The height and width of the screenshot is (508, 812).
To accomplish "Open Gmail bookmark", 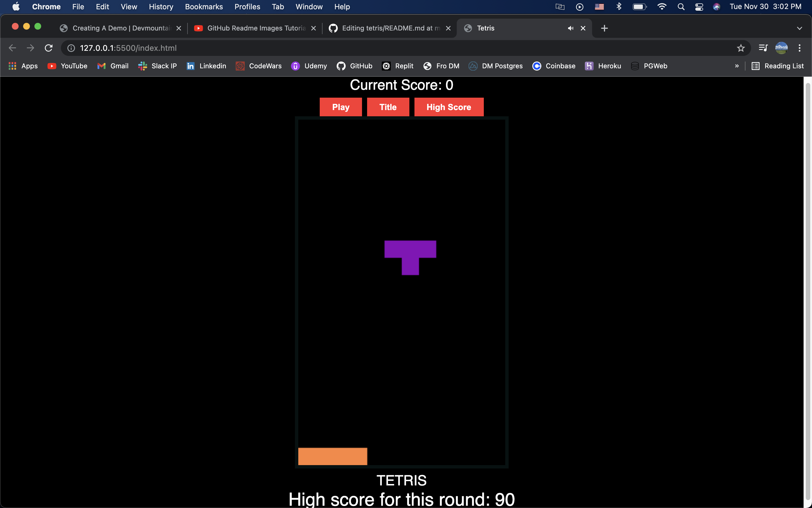I will (x=113, y=66).
